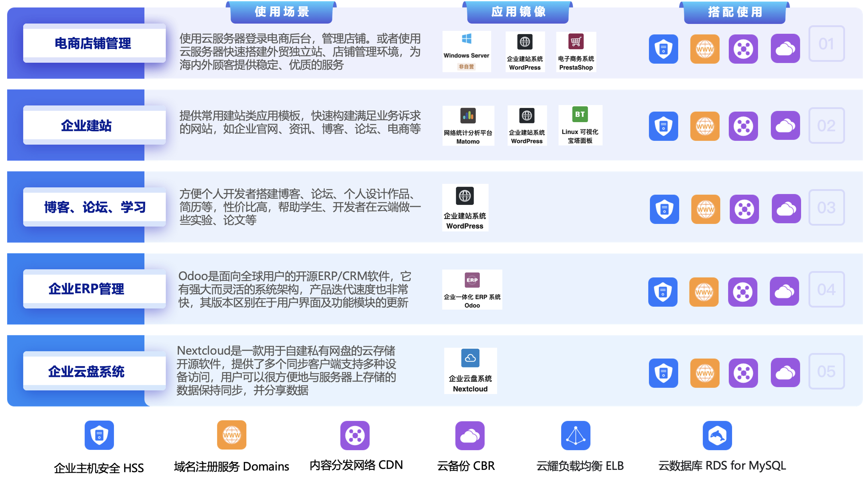Screen dimensions: 868x477
Task: Click the 云耀负载均衡 ELB text label
Action: click(580, 466)
